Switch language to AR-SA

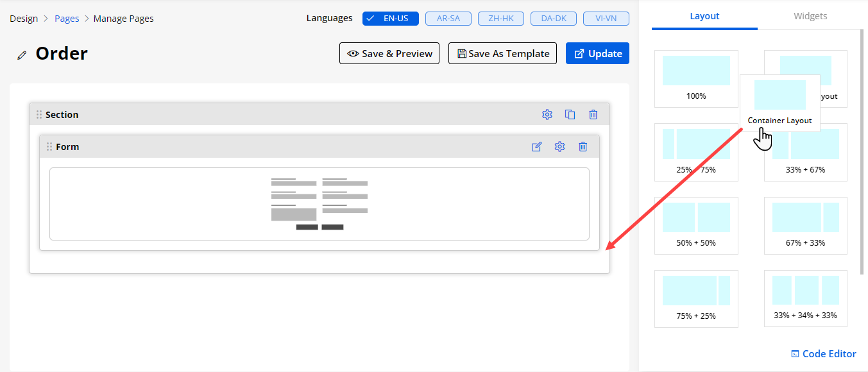tap(448, 19)
